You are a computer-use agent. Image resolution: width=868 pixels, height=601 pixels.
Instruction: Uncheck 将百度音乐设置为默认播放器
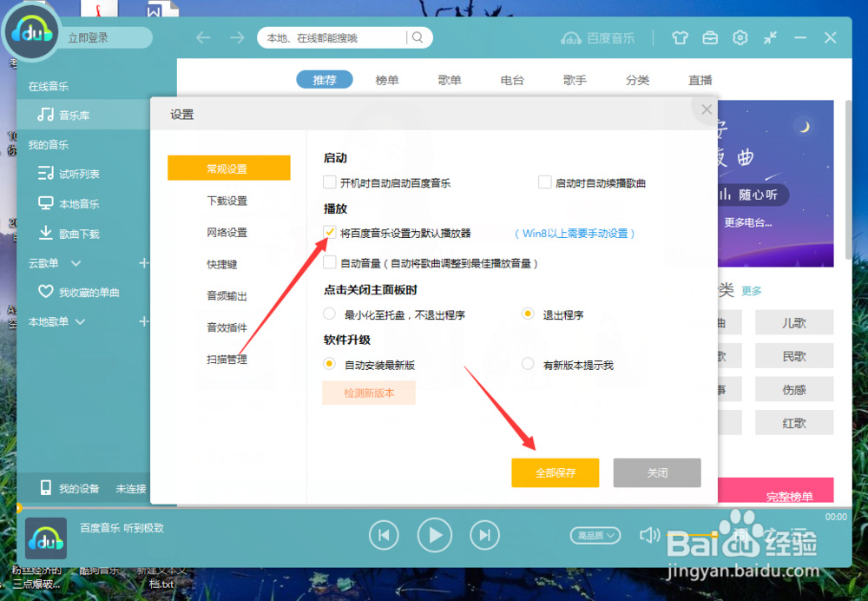[329, 232]
